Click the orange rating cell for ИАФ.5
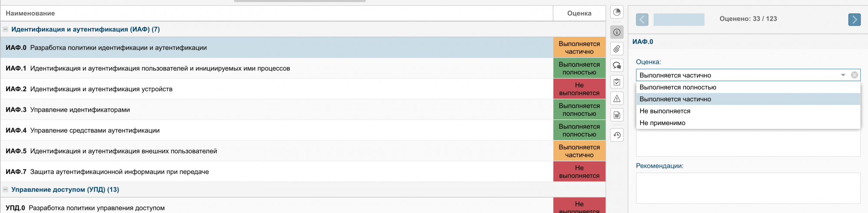The height and width of the screenshot is (213, 868). click(579, 151)
